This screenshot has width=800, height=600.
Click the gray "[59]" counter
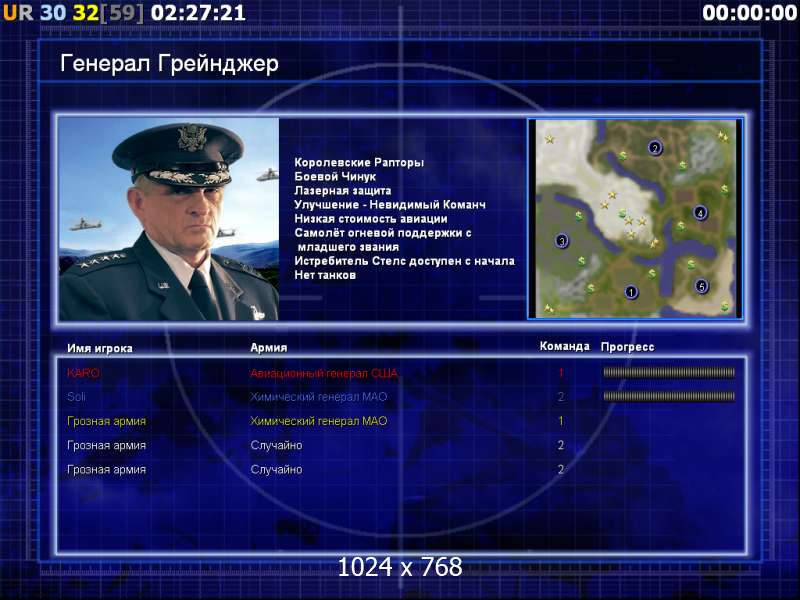pyautogui.click(x=122, y=13)
